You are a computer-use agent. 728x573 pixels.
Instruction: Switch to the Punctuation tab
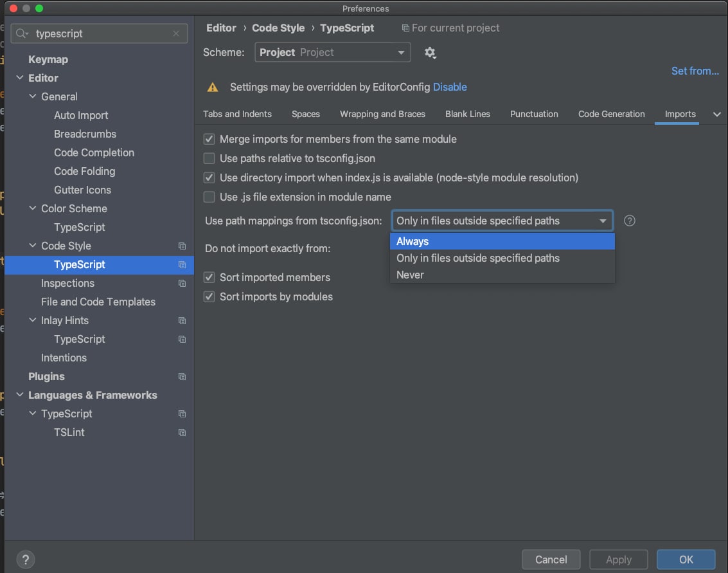point(534,114)
